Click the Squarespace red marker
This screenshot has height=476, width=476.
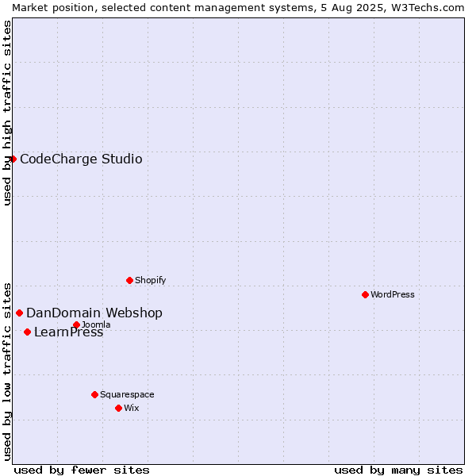pos(94,394)
